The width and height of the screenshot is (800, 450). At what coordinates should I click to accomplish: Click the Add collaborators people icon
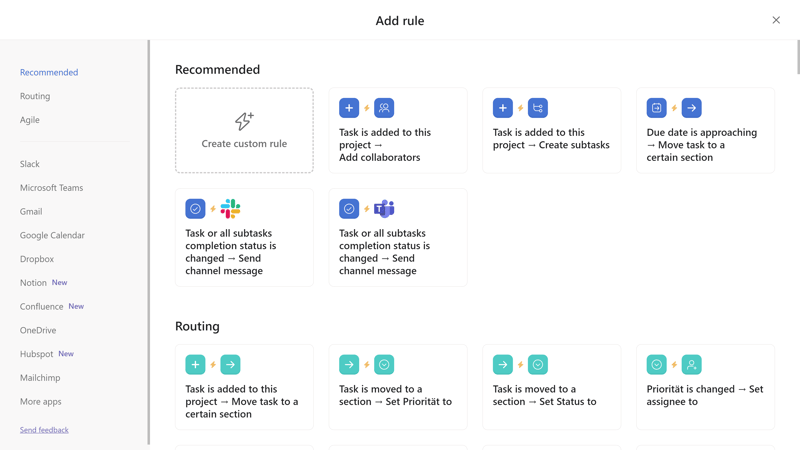click(x=384, y=108)
